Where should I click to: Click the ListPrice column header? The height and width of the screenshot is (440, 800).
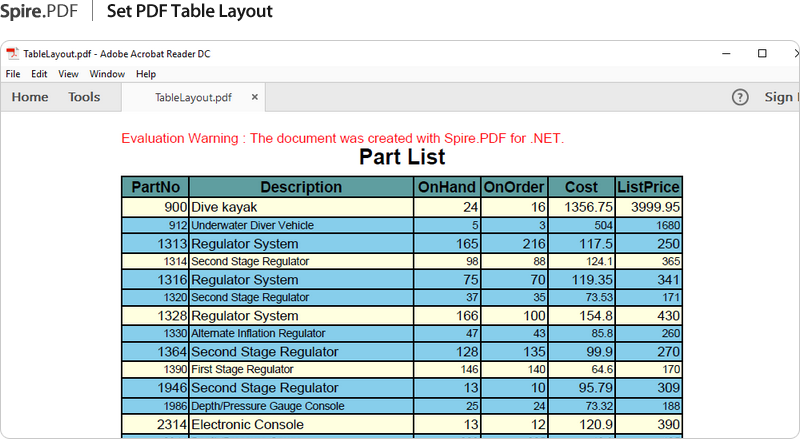(649, 187)
